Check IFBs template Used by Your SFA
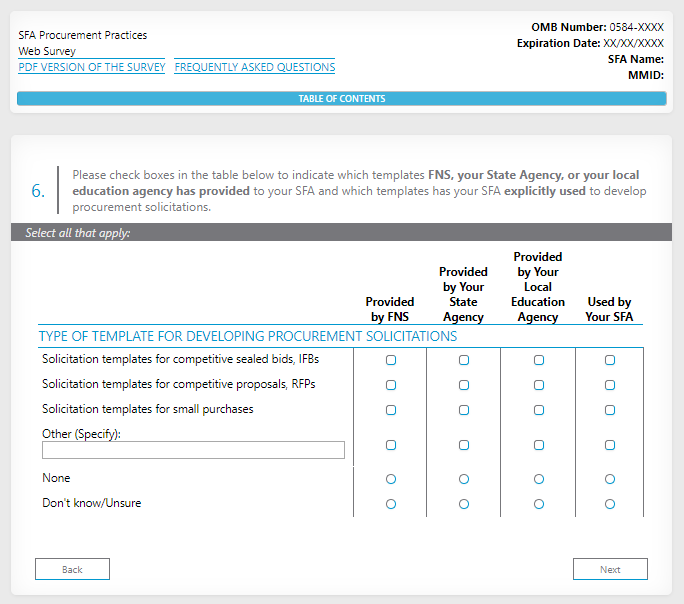 click(x=610, y=360)
